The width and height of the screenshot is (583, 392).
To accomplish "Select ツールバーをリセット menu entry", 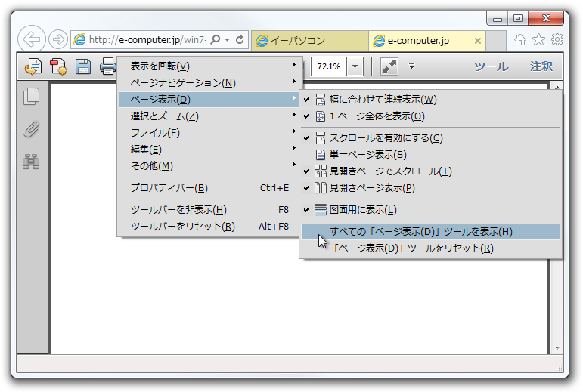I will 183,226.
